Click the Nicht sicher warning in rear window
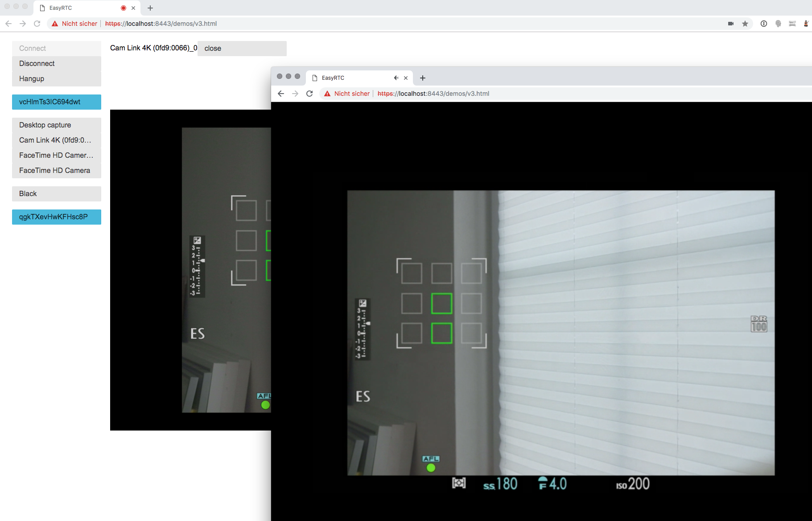This screenshot has width=812, height=521. coord(74,24)
